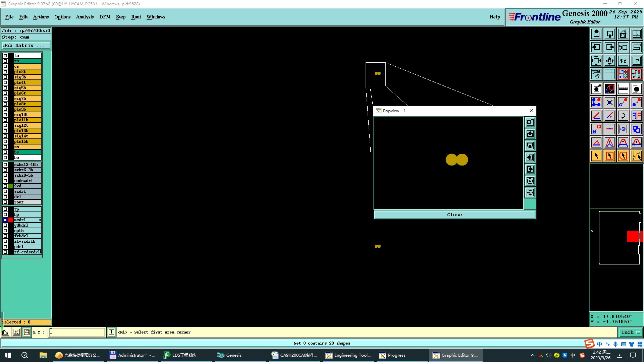Open the Job Matrix expander button

click(26, 46)
